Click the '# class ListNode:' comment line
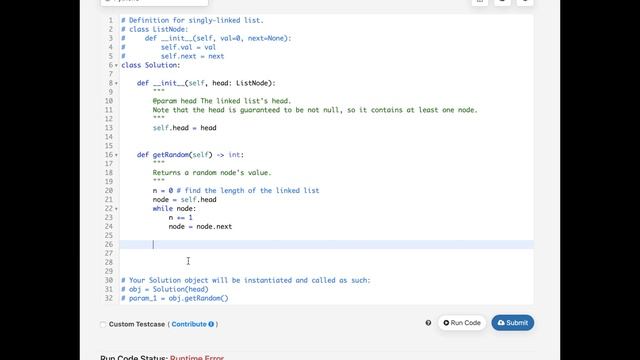Viewport: 640px width, 360px height. pos(155,29)
